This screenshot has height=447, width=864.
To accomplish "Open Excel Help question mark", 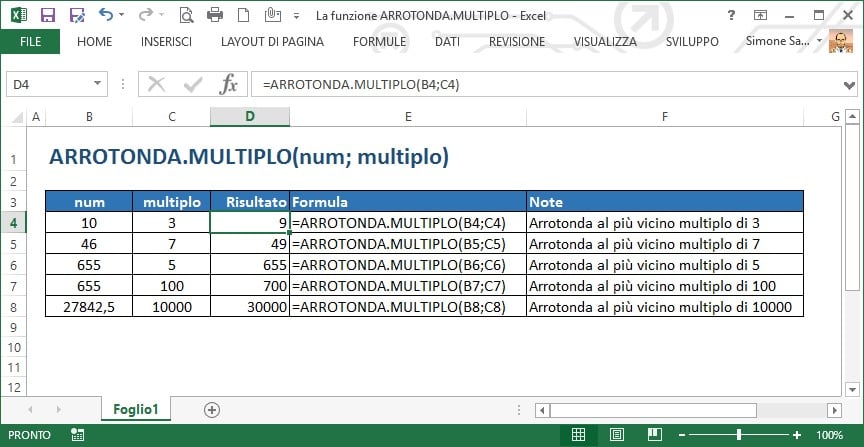I will click(731, 15).
